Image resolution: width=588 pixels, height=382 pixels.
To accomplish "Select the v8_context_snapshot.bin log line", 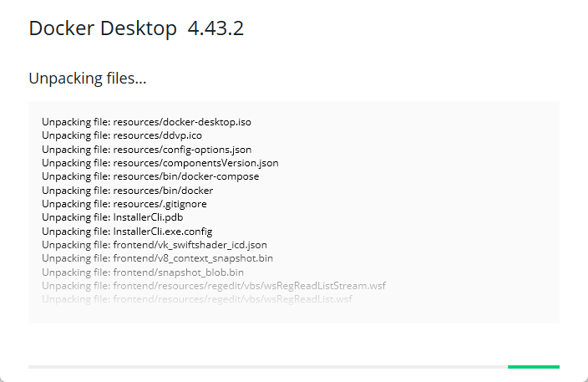I will (x=157, y=258).
